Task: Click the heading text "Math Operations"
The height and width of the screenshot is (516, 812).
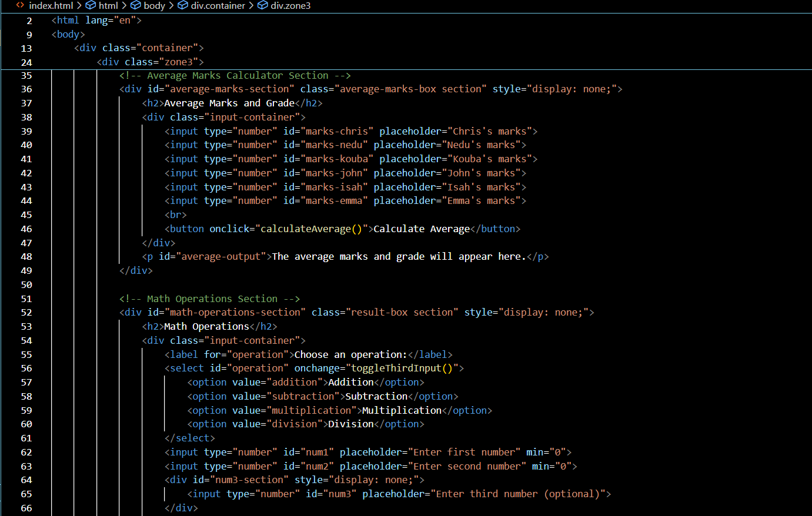Action: click(x=207, y=327)
